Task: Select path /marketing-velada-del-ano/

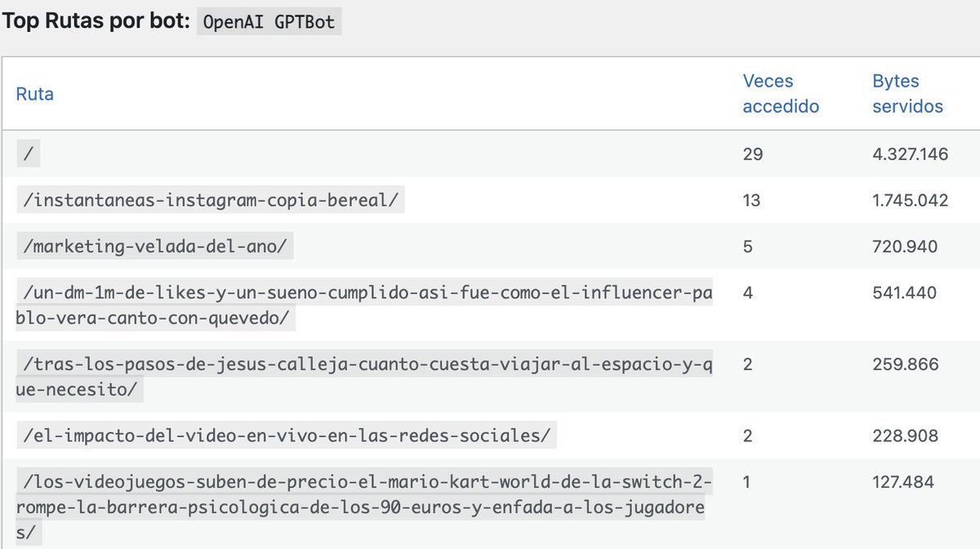Action: (x=154, y=247)
